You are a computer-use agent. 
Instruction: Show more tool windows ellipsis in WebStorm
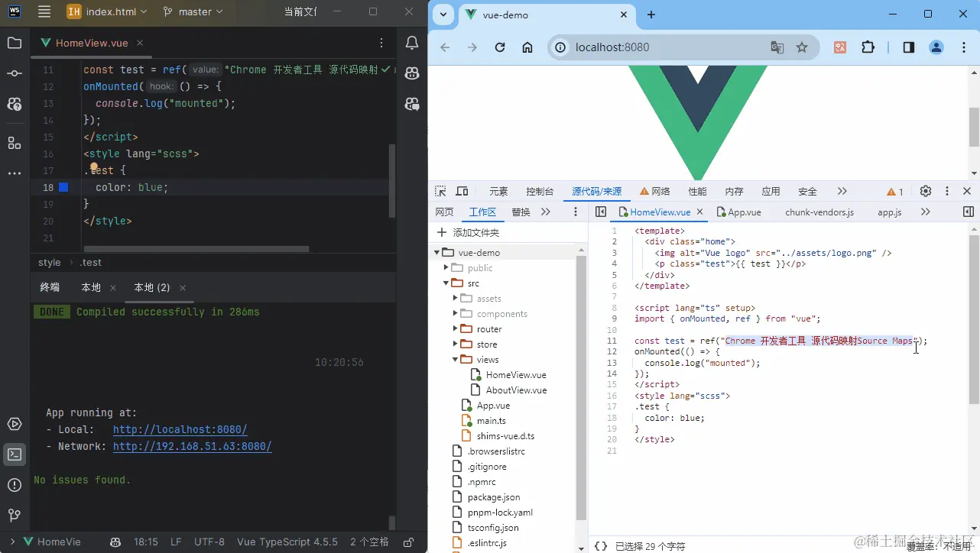click(x=14, y=173)
